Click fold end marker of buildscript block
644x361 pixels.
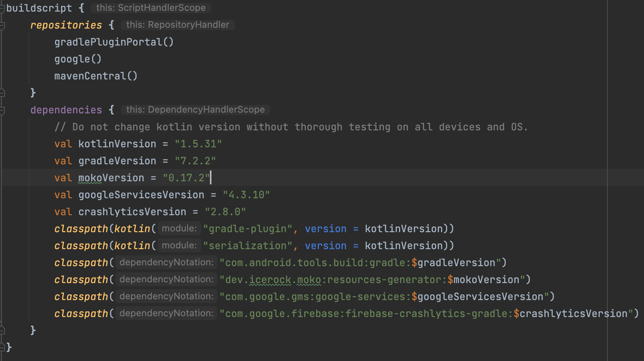click(x=2, y=347)
